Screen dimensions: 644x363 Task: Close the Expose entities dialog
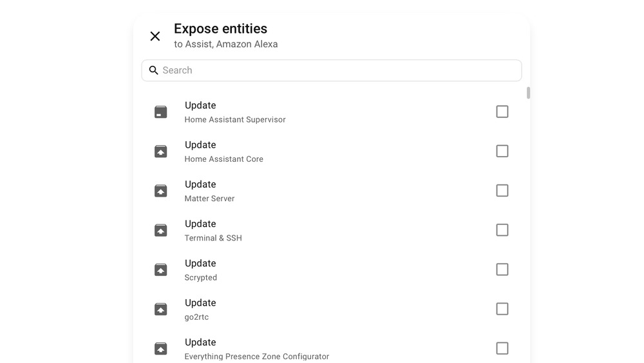(155, 36)
